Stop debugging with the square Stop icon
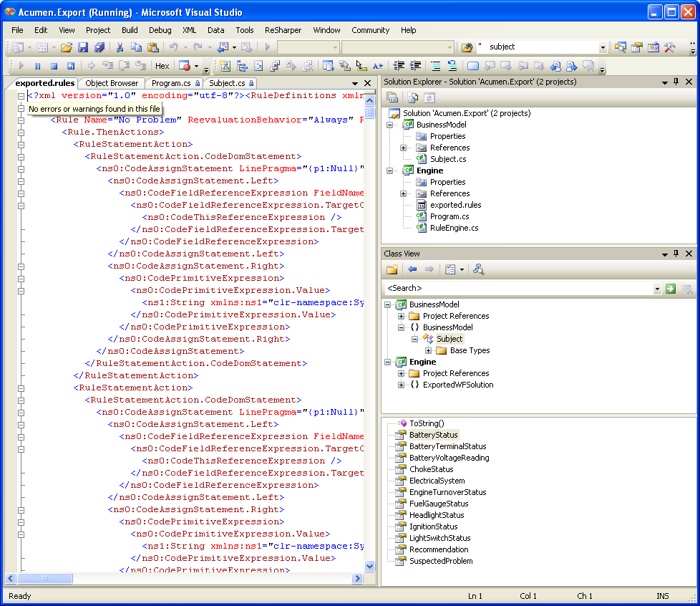The image size is (700, 606). (x=54, y=66)
